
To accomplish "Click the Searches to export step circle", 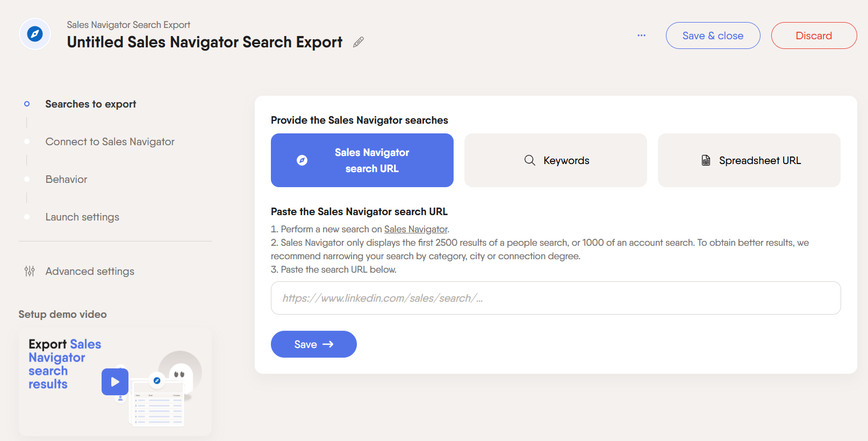I will click(27, 104).
